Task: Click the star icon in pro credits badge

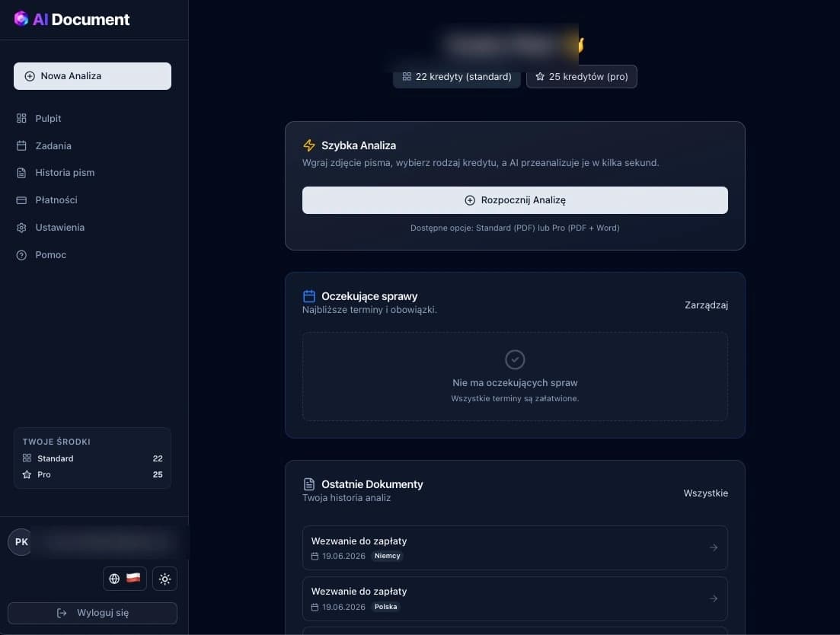Action: tap(540, 77)
